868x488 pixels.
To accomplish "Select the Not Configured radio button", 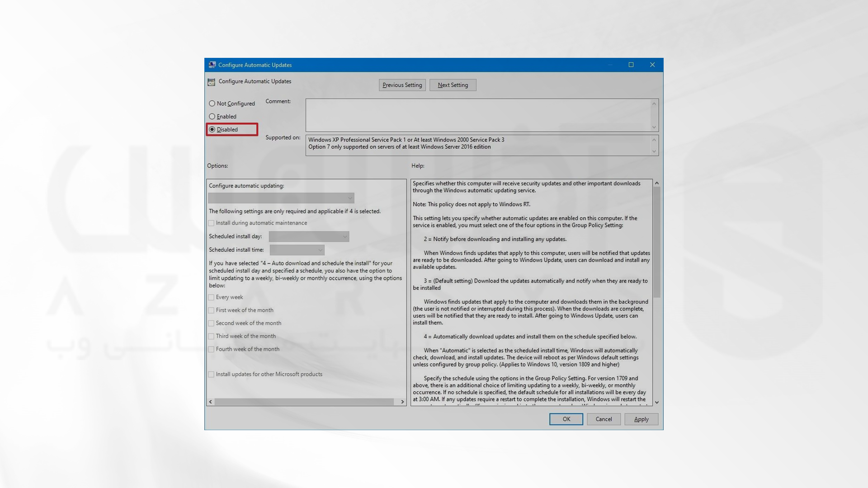I will [x=212, y=103].
